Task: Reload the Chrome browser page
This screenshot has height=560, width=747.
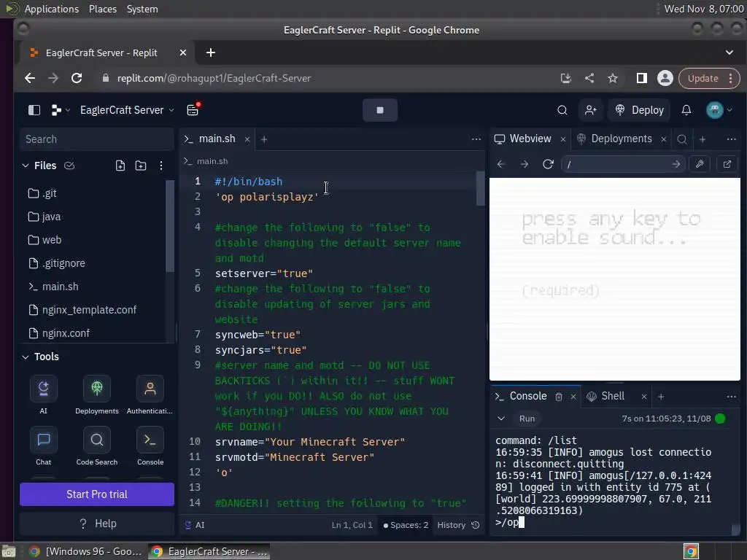Action: (76, 78)
